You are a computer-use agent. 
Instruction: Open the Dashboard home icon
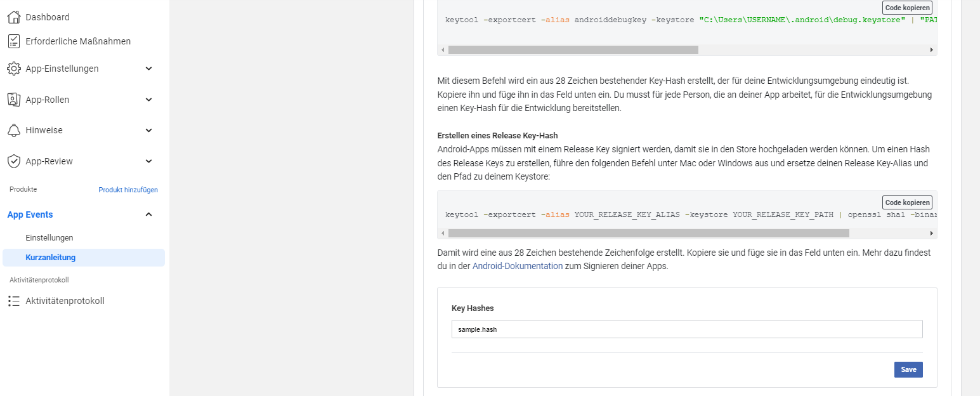pos(14,17)
